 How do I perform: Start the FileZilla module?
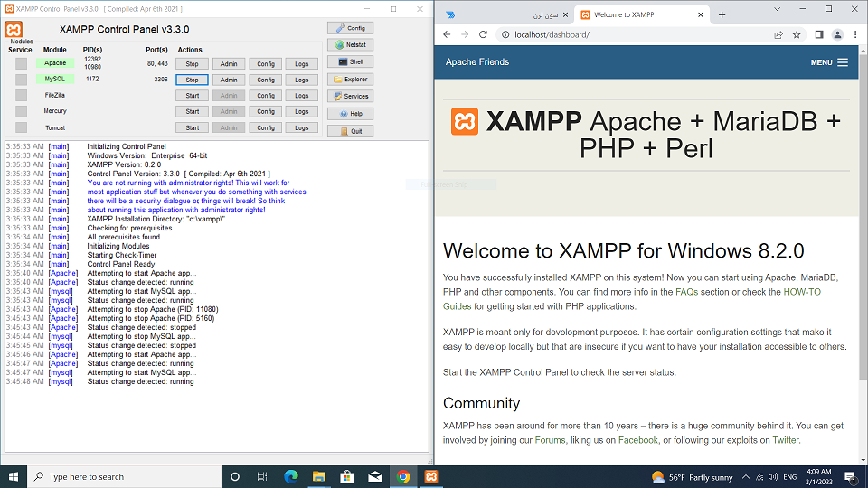[192, 96]
